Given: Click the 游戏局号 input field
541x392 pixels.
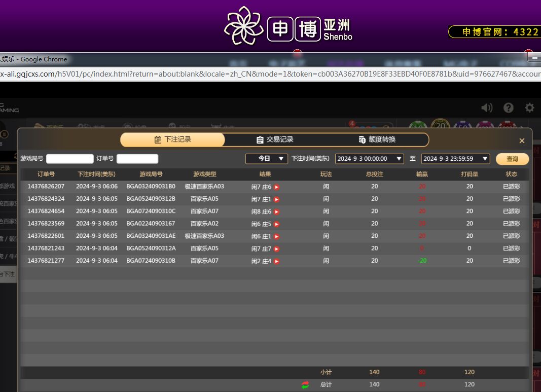Looking at the screenshot, I should click(x=70, y=159).
